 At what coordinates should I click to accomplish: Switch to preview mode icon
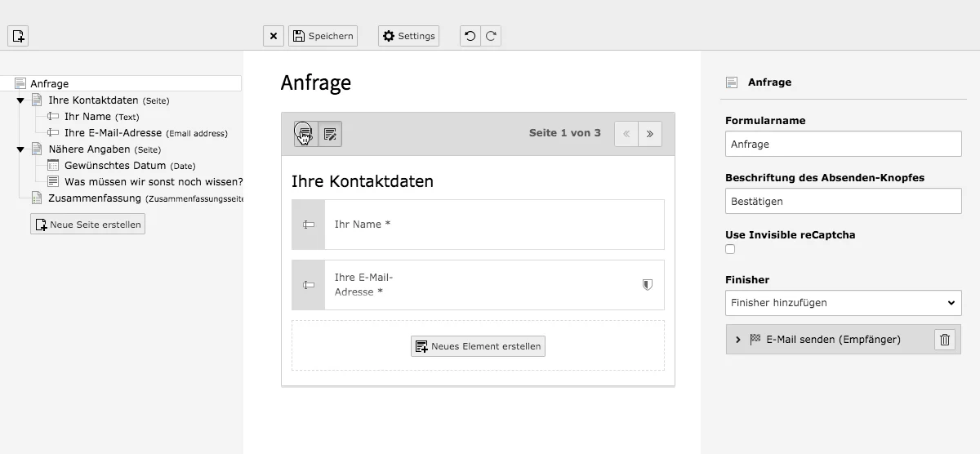[330, 134]
